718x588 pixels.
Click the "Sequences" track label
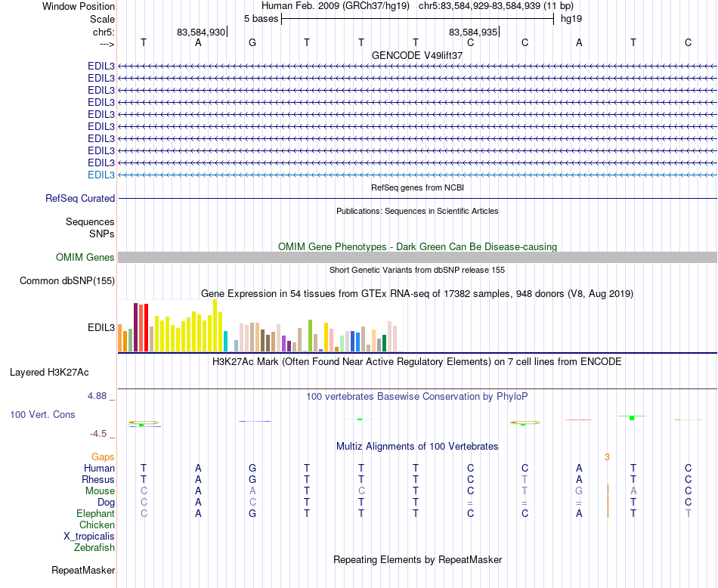90,222
